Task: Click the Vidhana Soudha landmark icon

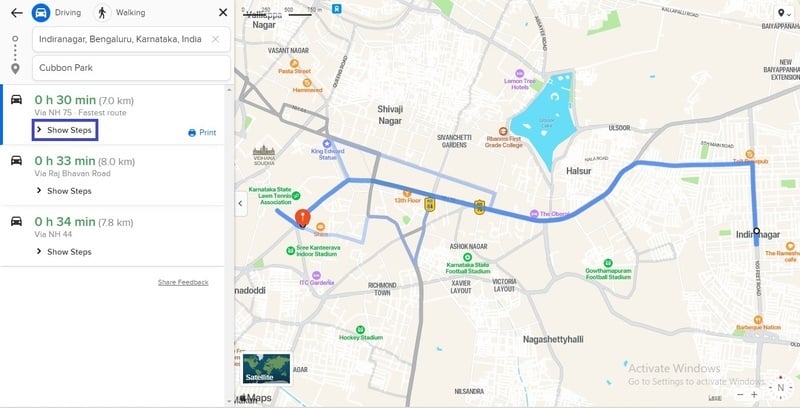Action: (264, 150)
